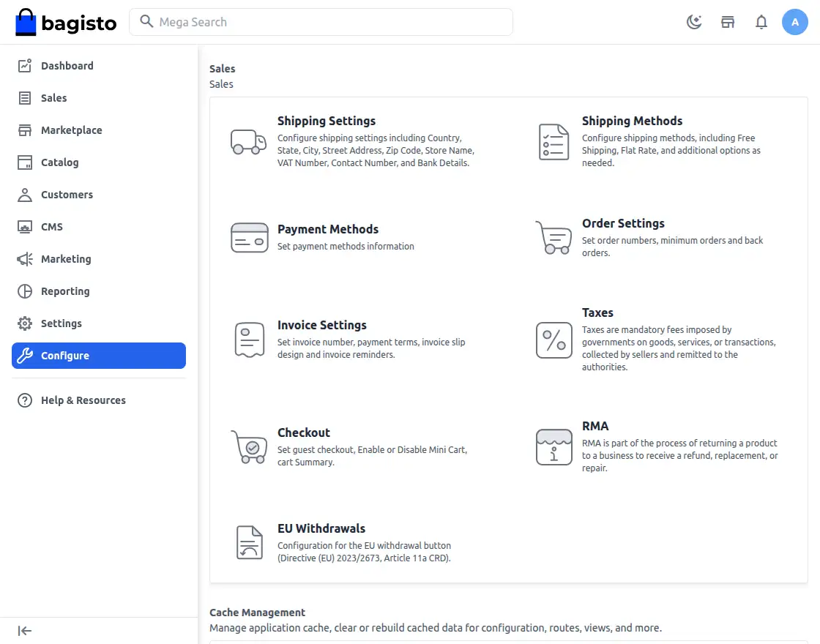
Task: Click the Marketing megaphone icon
Action: [25, 259]
